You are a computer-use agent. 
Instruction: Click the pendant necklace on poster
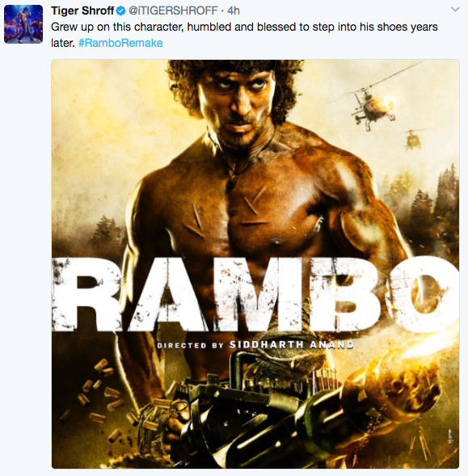(232, 179)
